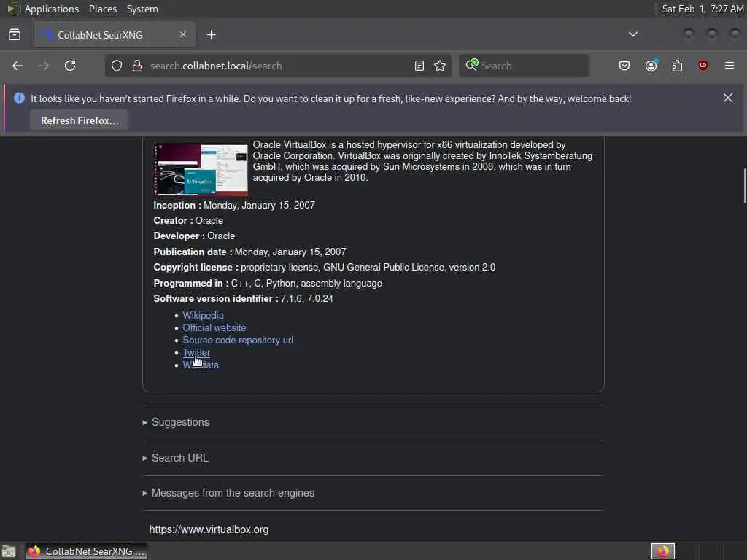Click the 'Software version identifier' line
This screenshot has width=747, height=560.
click(243, 298)
